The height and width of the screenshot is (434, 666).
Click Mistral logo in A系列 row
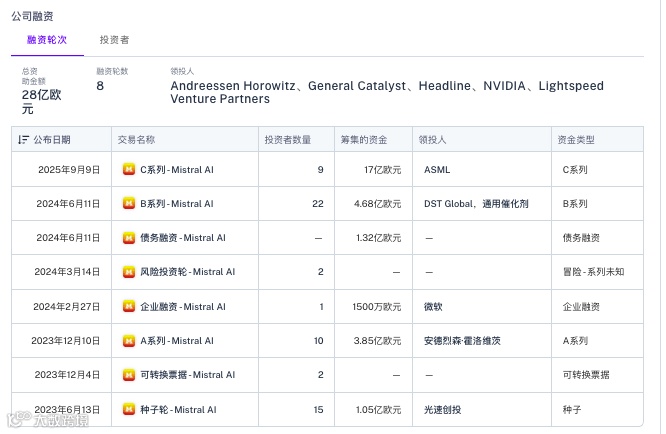tap(129, 341)
